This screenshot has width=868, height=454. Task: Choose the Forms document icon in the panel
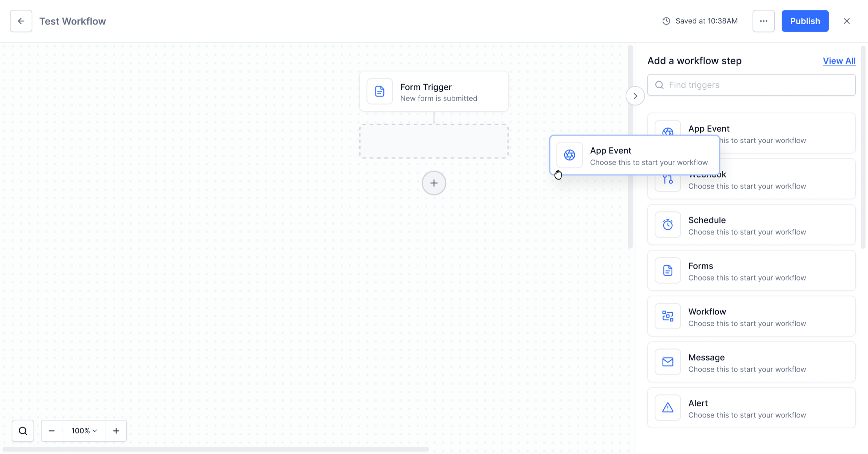(668, 270)
